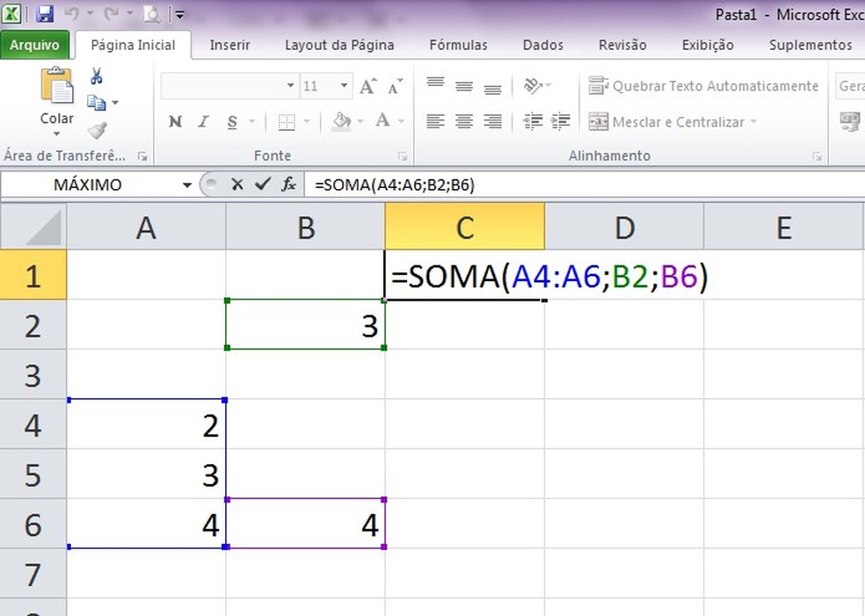Open the Copy options dropdown arrow
Image resolution: width=865 pixels, height=616 pixels.
pyautogui.click(x=115, y=103)
